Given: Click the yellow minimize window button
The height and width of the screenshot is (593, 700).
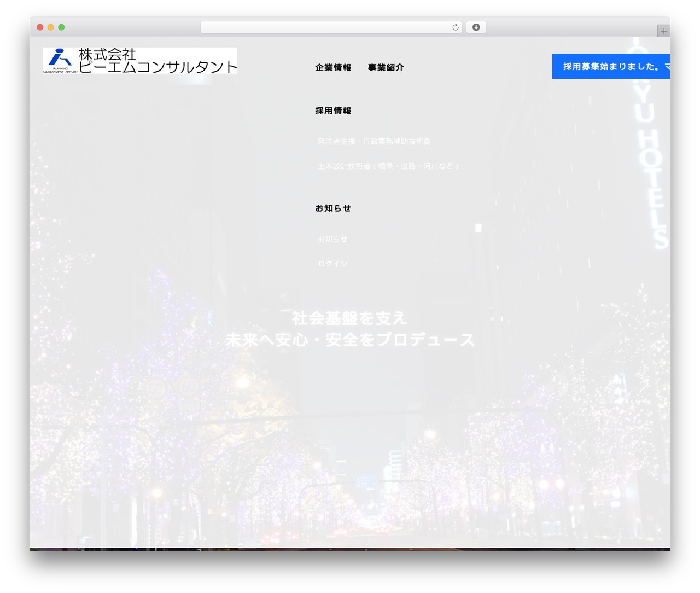Looking at the screenshot, I should (51, 27).
